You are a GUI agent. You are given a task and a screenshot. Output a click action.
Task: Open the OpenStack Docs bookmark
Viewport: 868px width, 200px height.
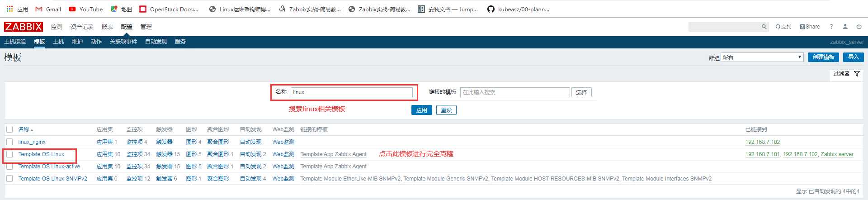coord(169,9)
